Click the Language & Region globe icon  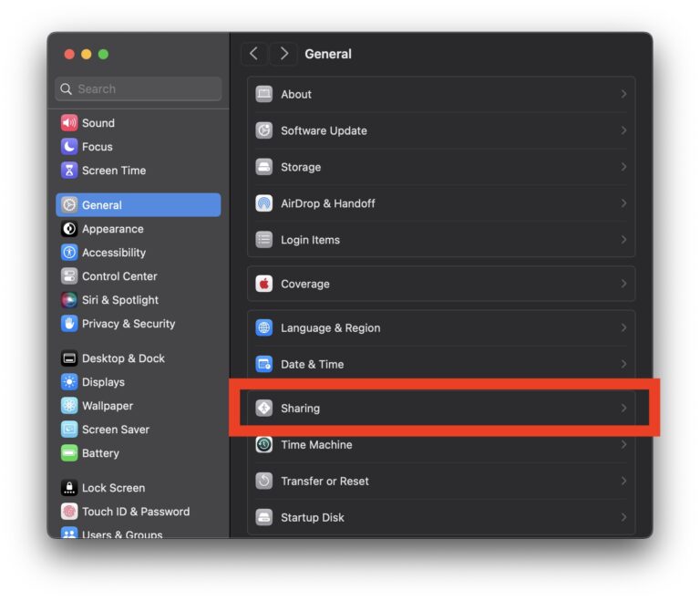click(x=263, y=327)
